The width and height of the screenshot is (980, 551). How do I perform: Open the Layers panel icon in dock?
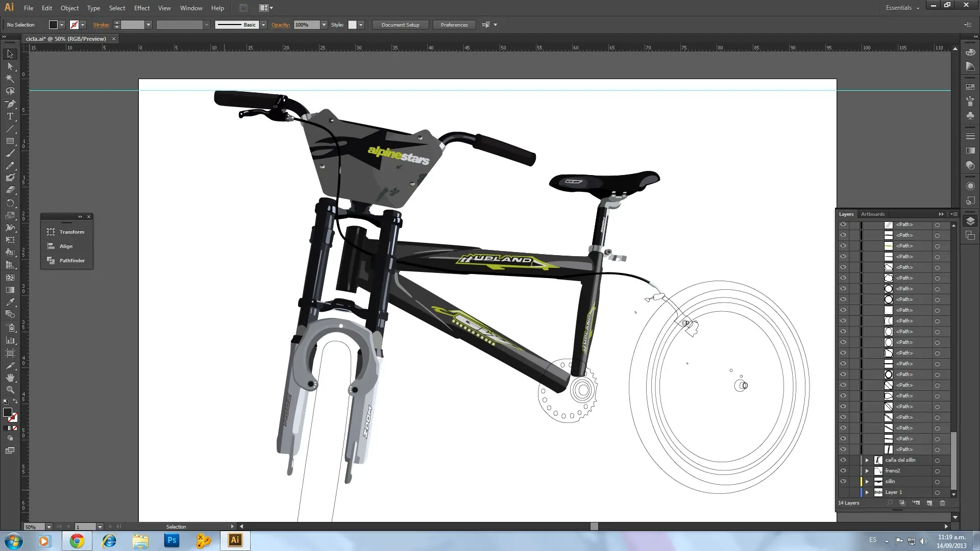click(x=970, y=221)
